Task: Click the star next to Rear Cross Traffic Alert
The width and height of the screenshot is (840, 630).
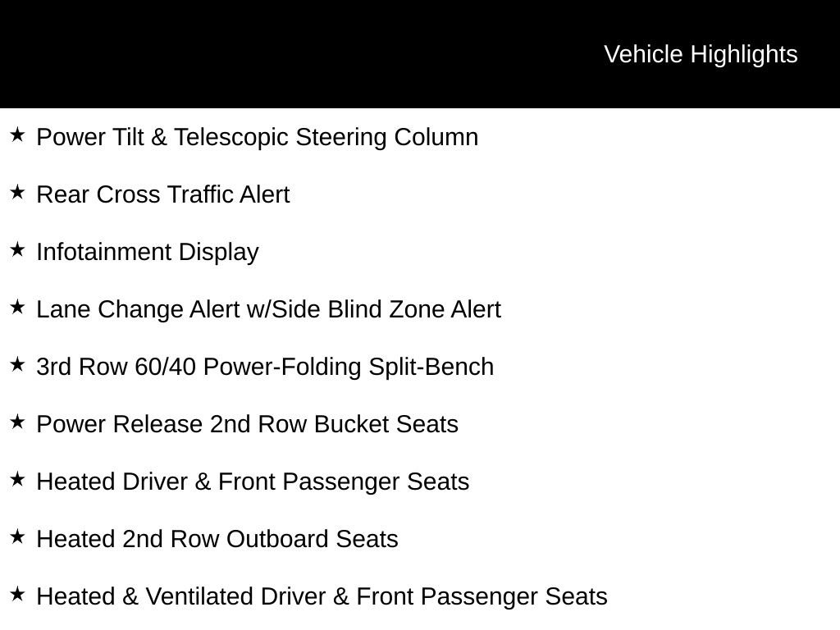Action: pyautogui.click(x=17, y=192)
